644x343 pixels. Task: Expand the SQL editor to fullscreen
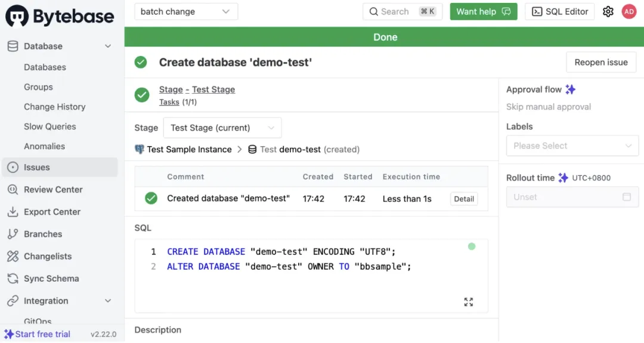coord(468,302)
